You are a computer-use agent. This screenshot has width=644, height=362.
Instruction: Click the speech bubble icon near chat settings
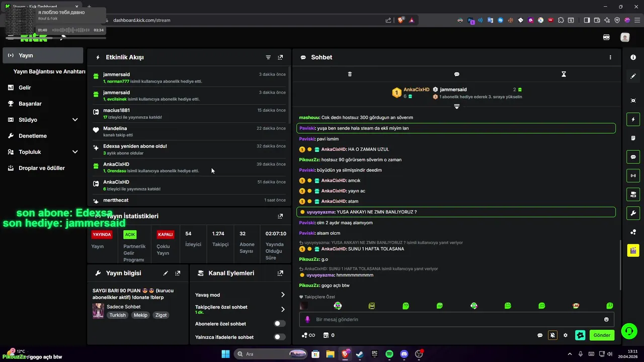(540, 335)
